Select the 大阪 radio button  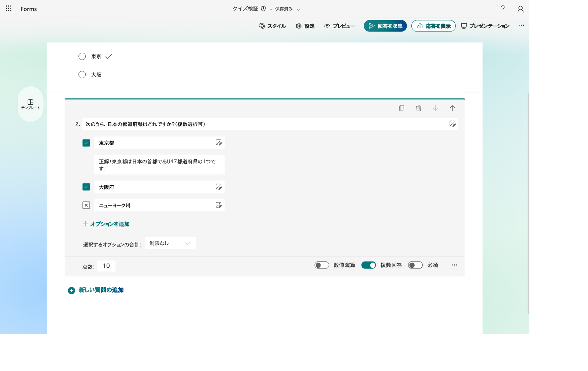coord(82,75)
